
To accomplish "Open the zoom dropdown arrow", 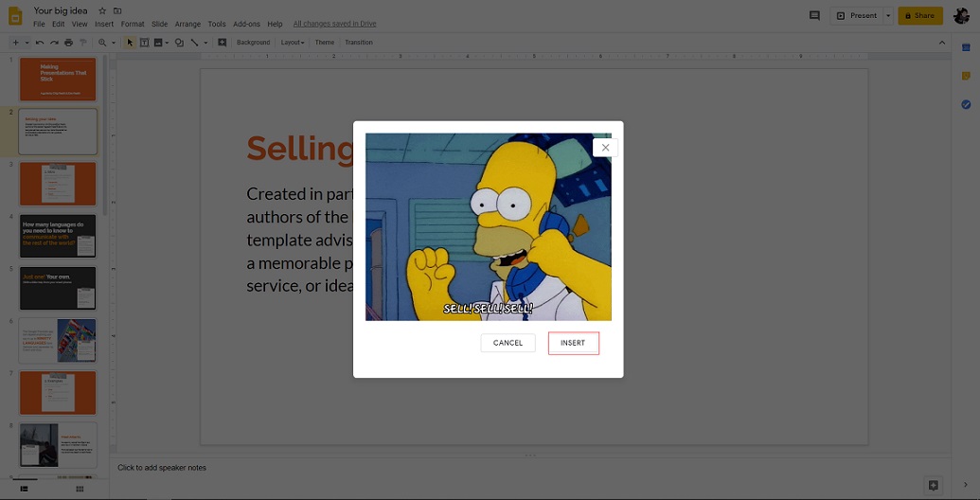I will pyautogui.click(x=114, y=43).
